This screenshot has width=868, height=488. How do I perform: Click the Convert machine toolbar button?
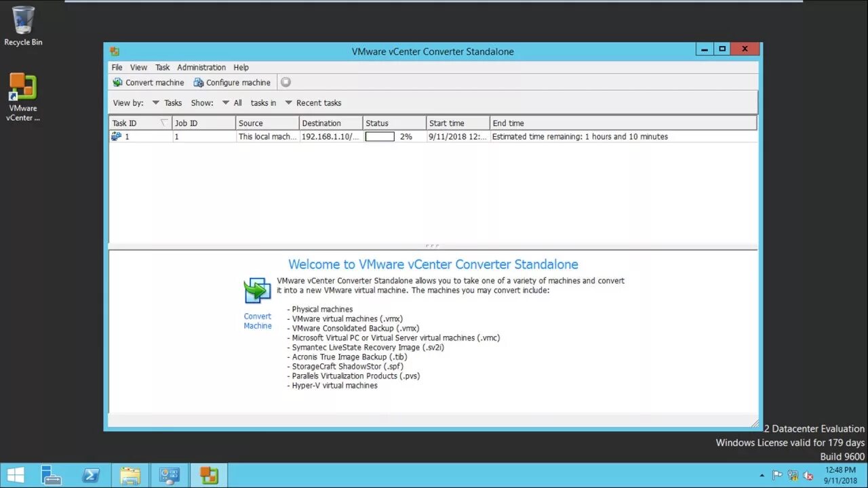[148, 83]
